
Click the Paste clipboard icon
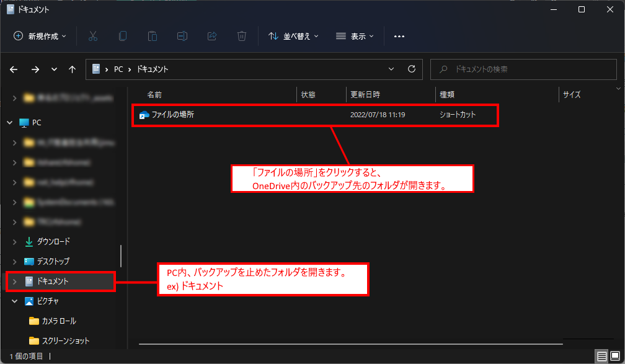click(x=153, y=37)
